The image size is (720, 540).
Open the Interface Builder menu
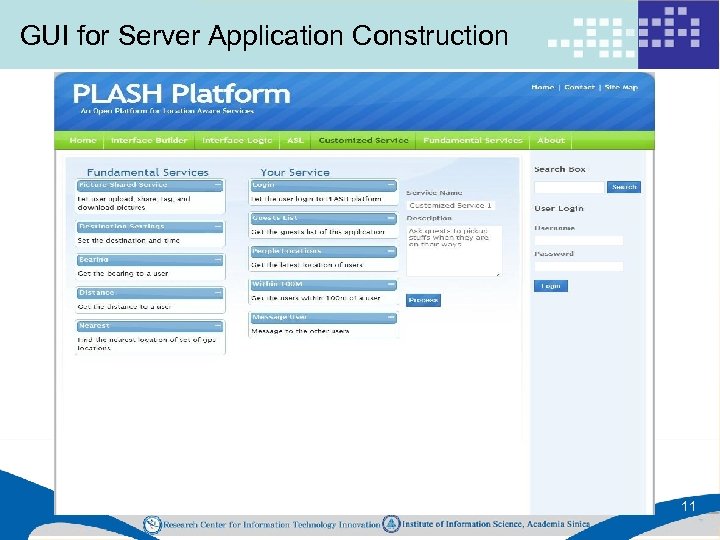pyautogui.click(x=149, y=141)
